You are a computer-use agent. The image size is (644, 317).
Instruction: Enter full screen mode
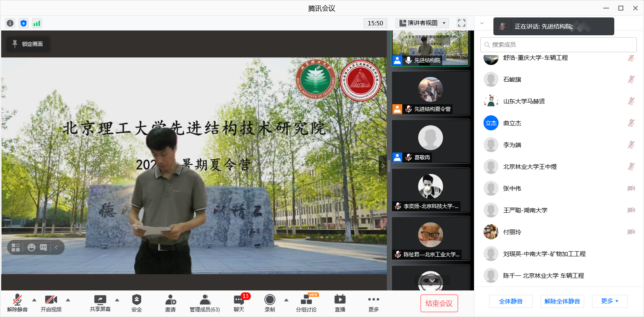click(x=461, y=23)
